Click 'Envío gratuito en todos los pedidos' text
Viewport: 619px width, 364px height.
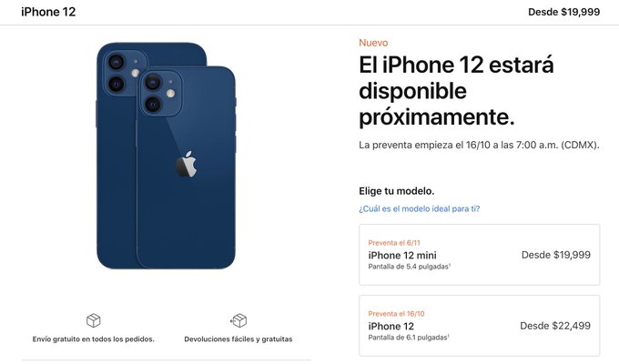coord(94,339)
